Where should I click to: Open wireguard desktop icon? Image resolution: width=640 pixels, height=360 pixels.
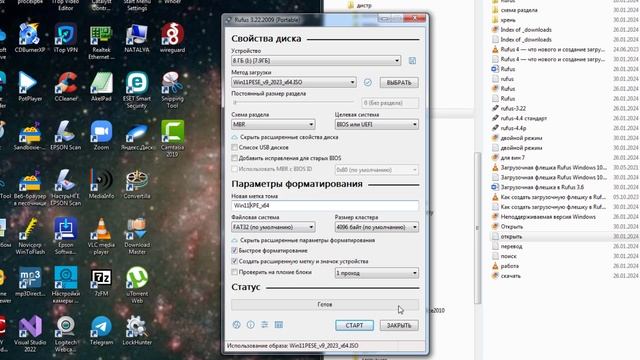click(173, 38)
